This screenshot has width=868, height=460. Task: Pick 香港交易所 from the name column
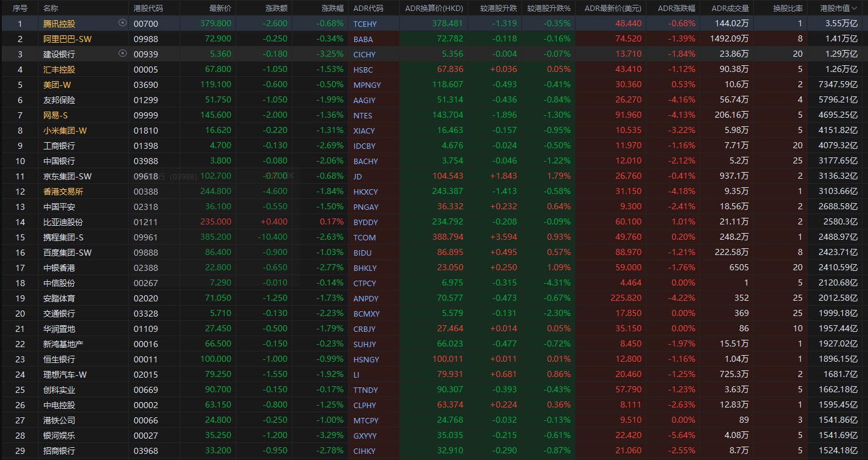click(x=63, y=191)
